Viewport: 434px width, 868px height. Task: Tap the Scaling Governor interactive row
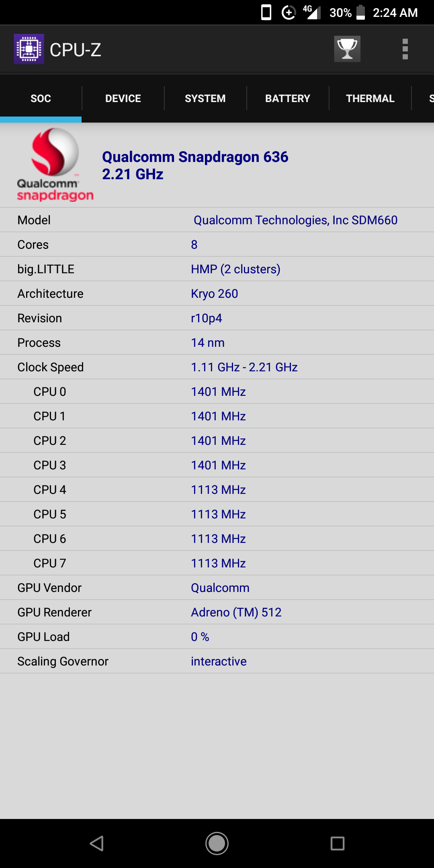tap(217, 661)
